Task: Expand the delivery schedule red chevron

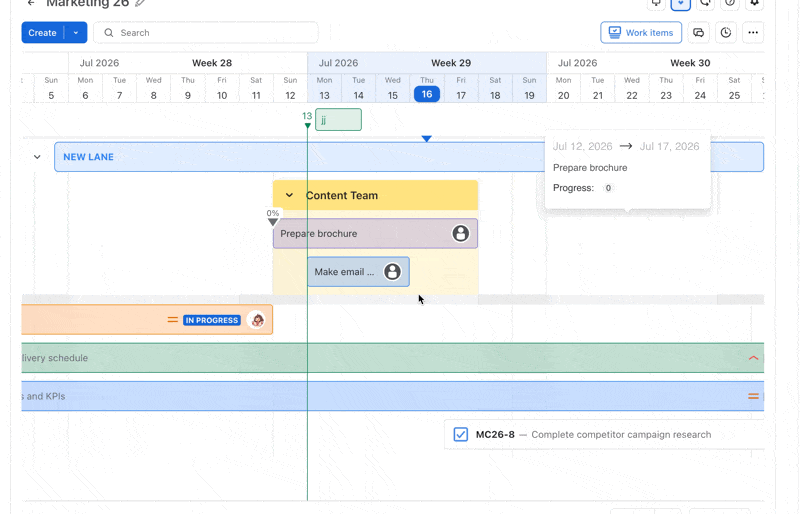Action: pos(753,358)
